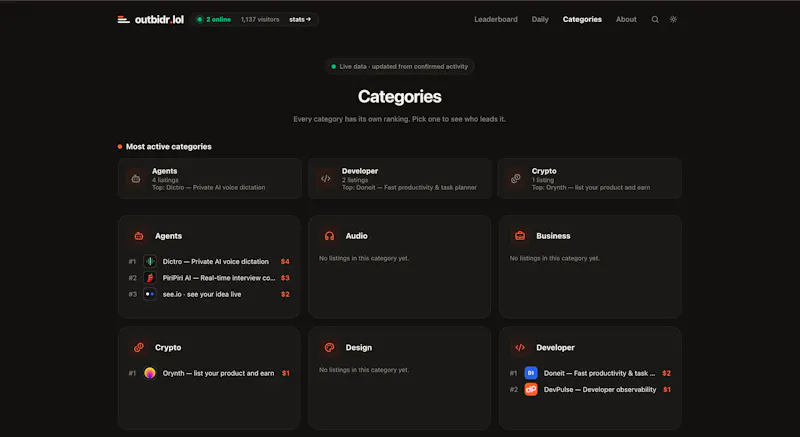
Task: Open the Doneit blue logo icon
Action: click(531, 373)
